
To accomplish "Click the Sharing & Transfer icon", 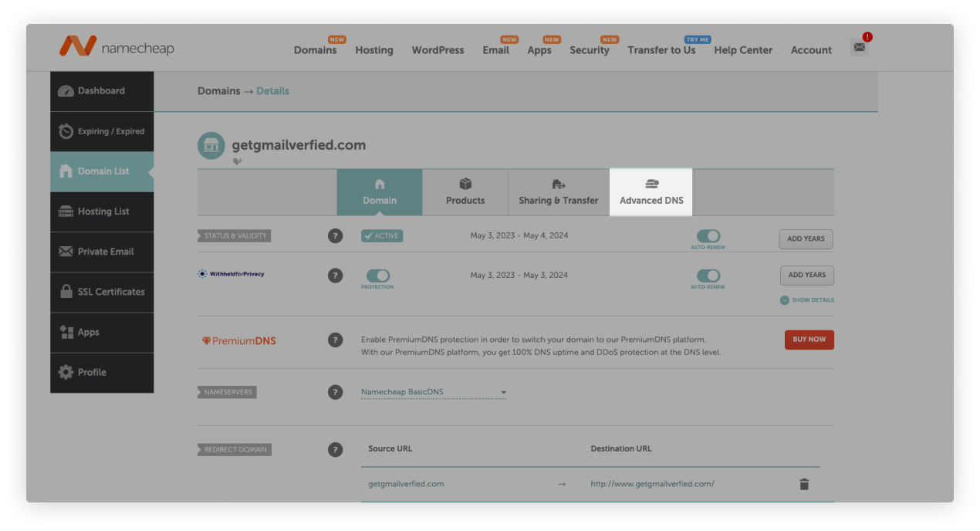I will [559, 184].
